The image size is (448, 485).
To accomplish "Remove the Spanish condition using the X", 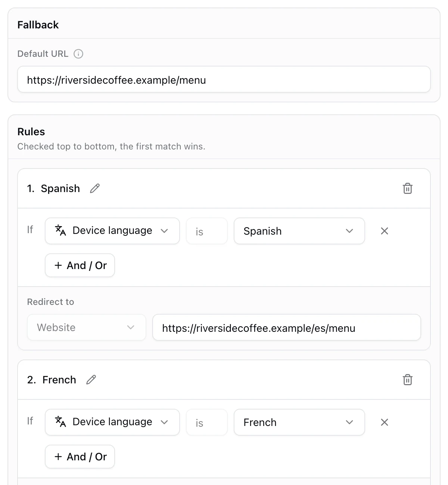I will [385, 231].
